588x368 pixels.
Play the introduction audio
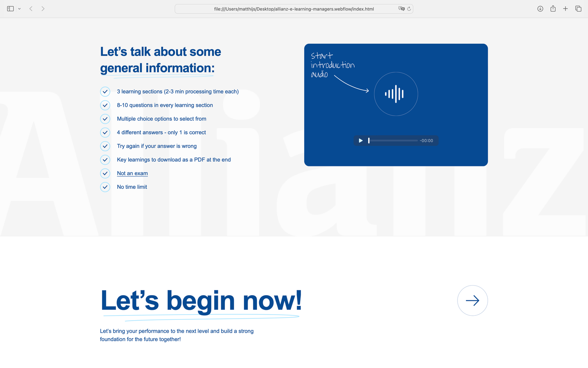[x=361, y=141]
